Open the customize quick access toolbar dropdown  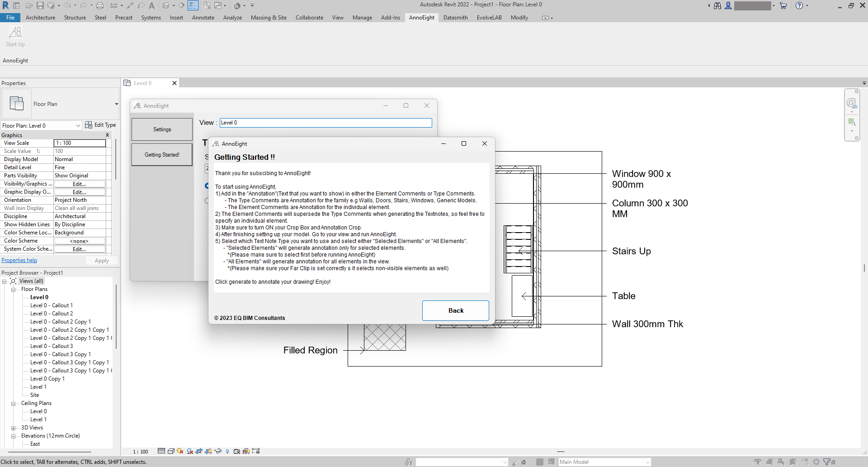coord(252,5)
